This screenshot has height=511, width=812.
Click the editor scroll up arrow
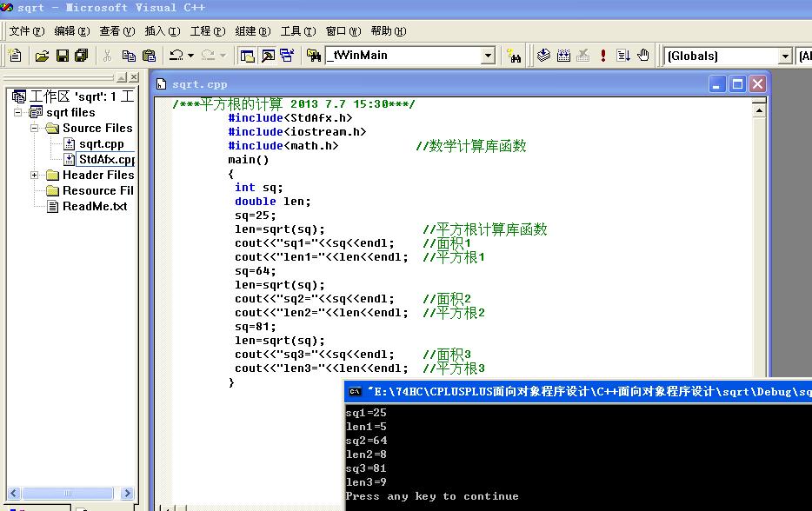click(759, 110)
